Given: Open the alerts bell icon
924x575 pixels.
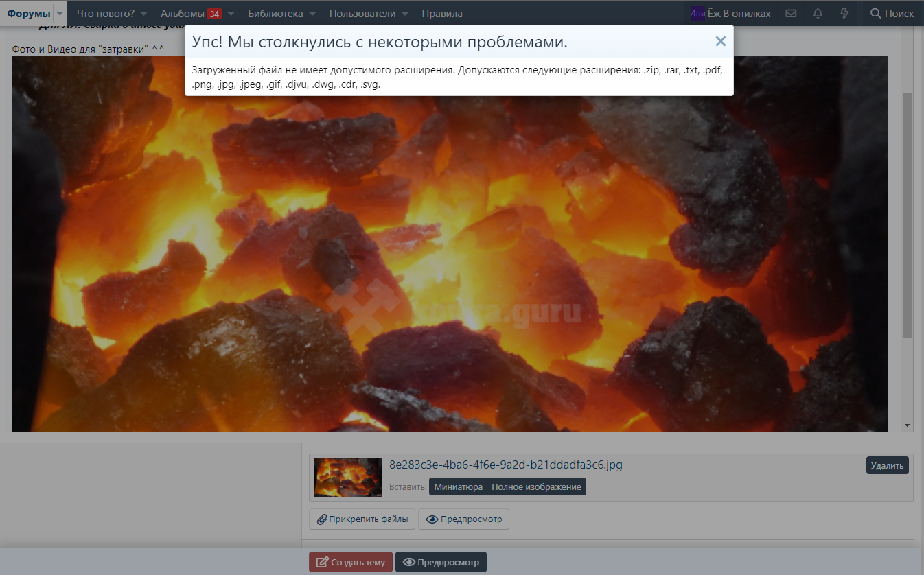Looking at the screenshot, I should (818, 13).
